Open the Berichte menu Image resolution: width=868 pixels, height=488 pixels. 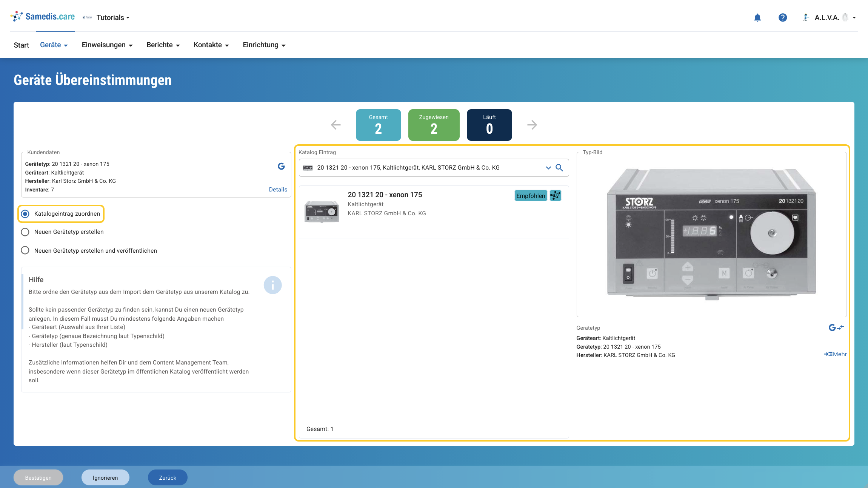click(x=163, y=45)
